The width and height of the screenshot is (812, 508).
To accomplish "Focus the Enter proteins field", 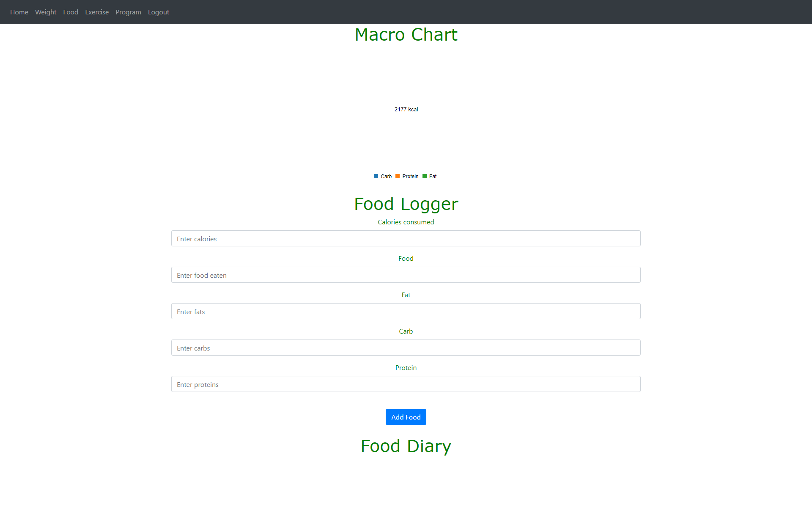I will pyautogui.click(x=406, y=384).
